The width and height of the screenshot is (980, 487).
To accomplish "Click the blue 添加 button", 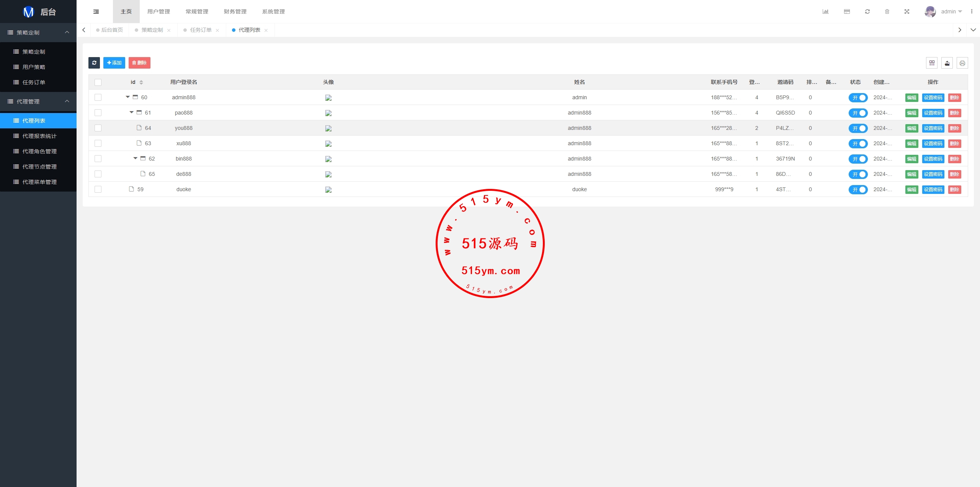I will pyautogui.click(x=114, y=63).
